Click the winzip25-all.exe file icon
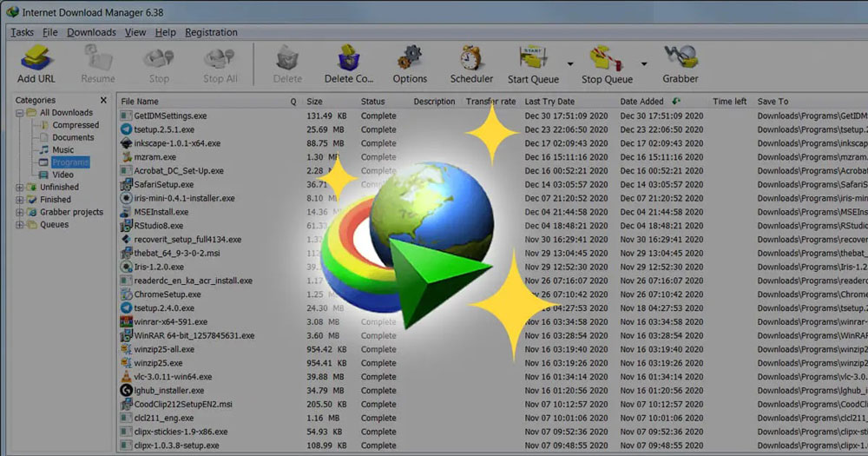This screenshot has width=868, height=456. click(x=126, y=349)
